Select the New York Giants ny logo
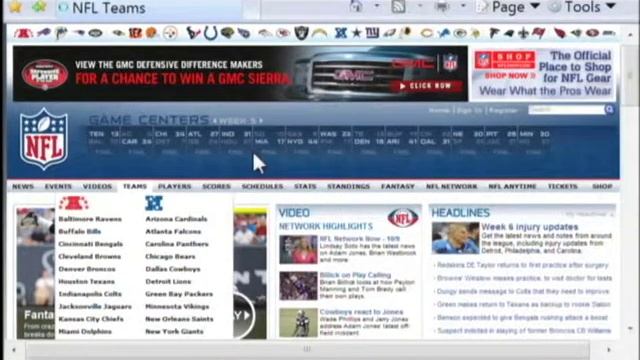 372,33
